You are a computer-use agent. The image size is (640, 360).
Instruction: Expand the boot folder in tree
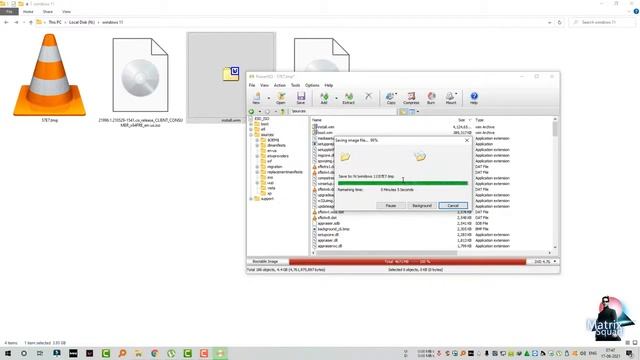[251, 124]
